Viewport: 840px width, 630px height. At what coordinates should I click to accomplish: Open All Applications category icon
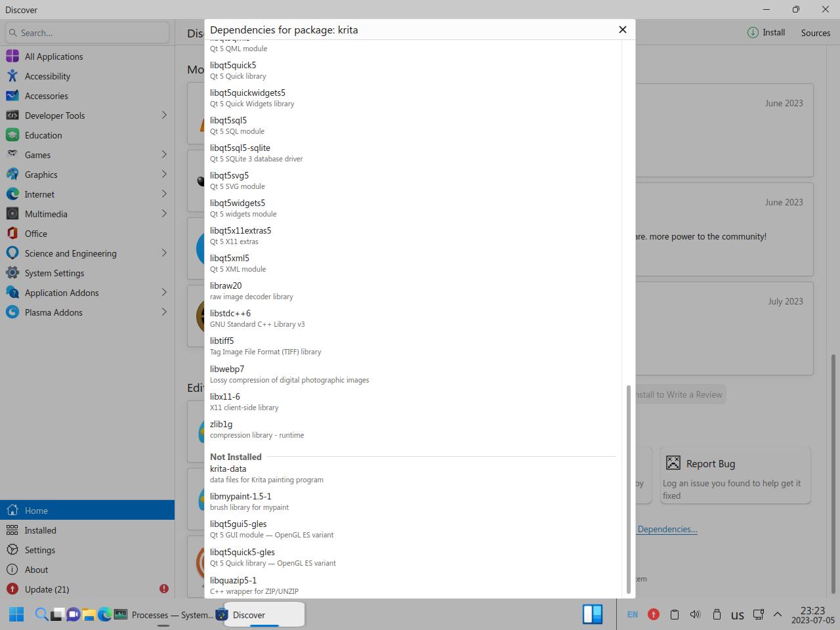(12, 56)
